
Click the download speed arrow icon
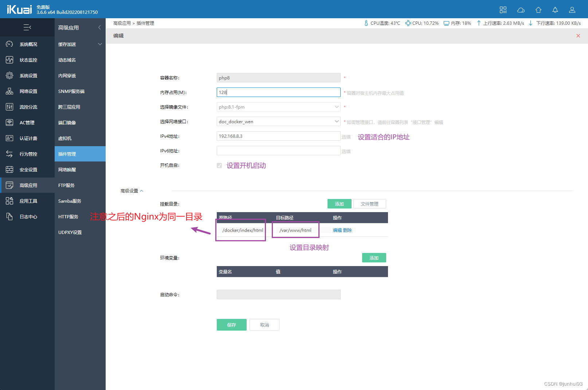530,23
